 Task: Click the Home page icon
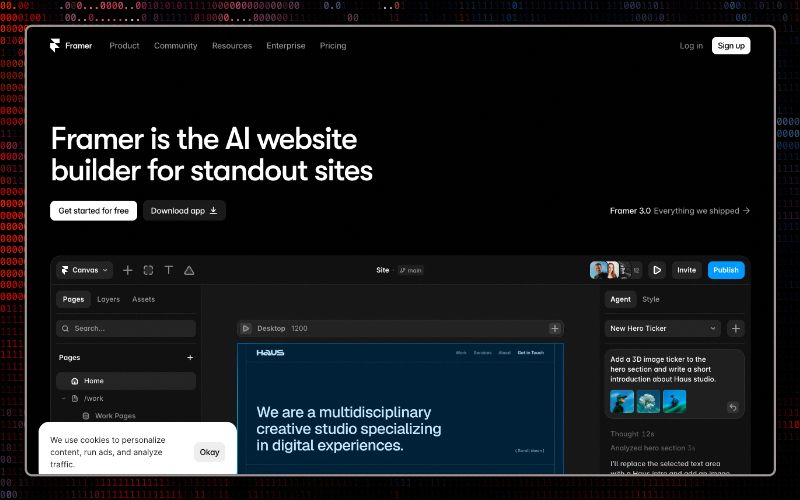point(74,381)
